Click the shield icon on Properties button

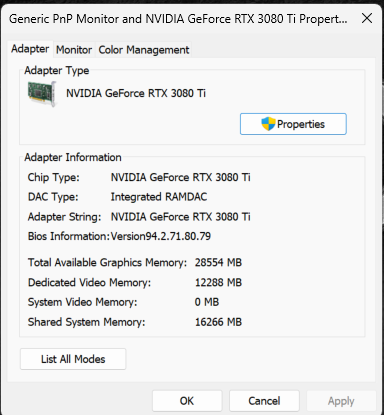click(x=268, y=124)
